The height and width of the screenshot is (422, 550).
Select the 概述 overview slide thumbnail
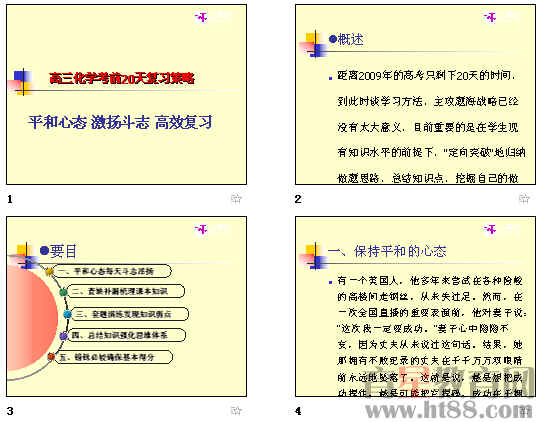pos(415,95)
